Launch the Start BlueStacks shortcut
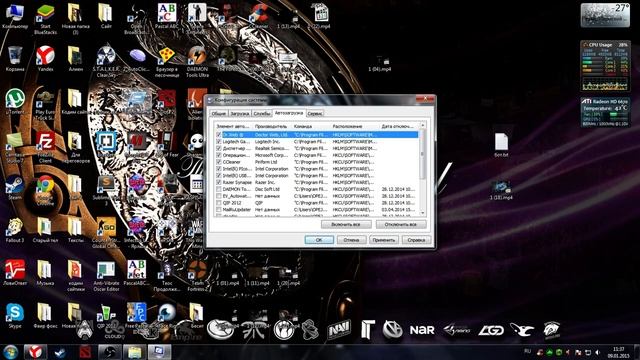The width and height of the screenshot is (640, 360). coord(45,19)
